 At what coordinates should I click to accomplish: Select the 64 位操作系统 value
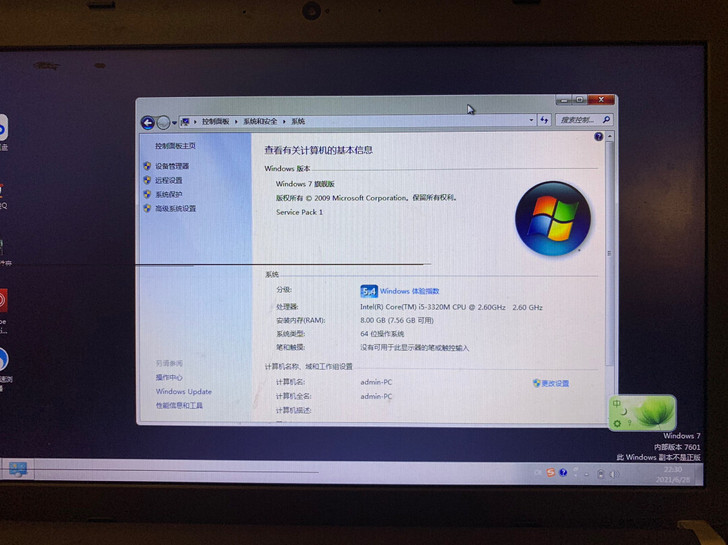click(x=382, y=334)
